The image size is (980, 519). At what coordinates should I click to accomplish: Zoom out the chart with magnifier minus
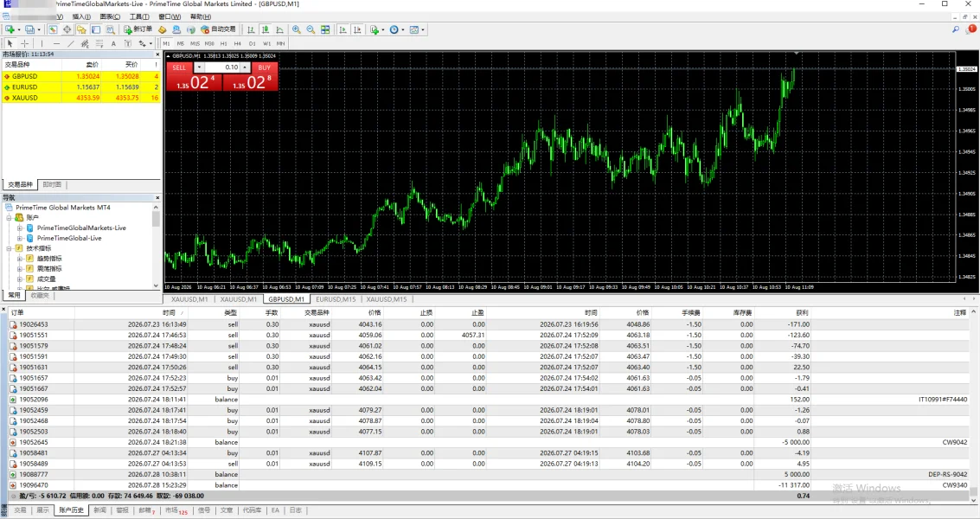pyautogui.click(x=311, y=29)
